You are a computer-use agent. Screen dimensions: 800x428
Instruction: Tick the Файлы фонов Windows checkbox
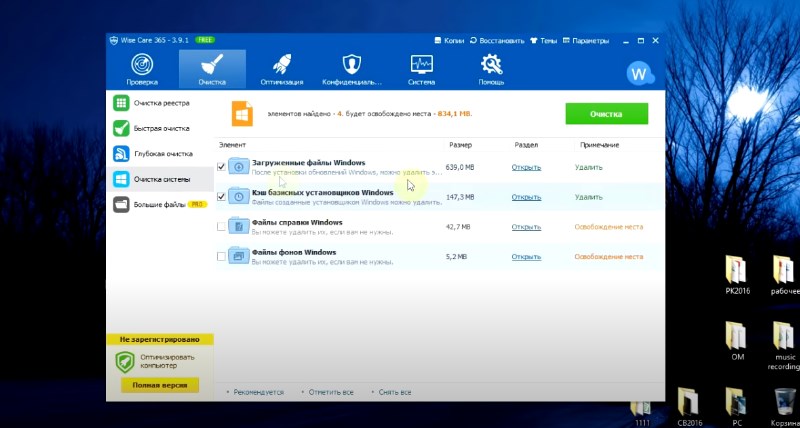221,257
